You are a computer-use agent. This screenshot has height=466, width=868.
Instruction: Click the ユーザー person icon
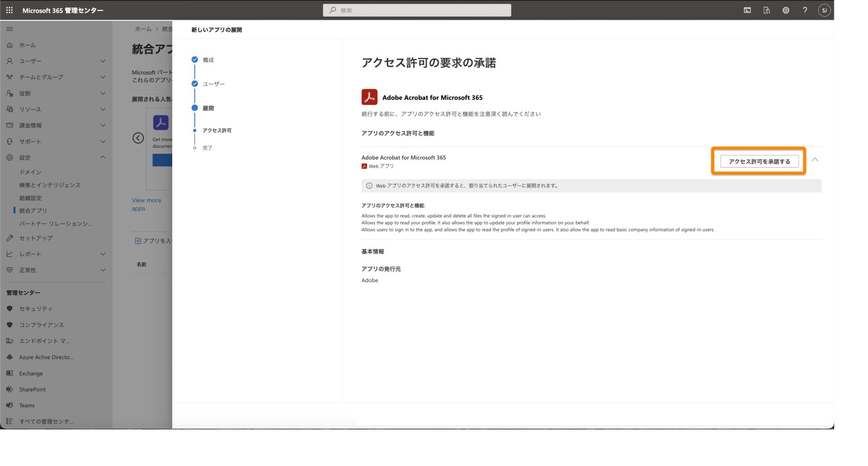click(x=9, y=61)
